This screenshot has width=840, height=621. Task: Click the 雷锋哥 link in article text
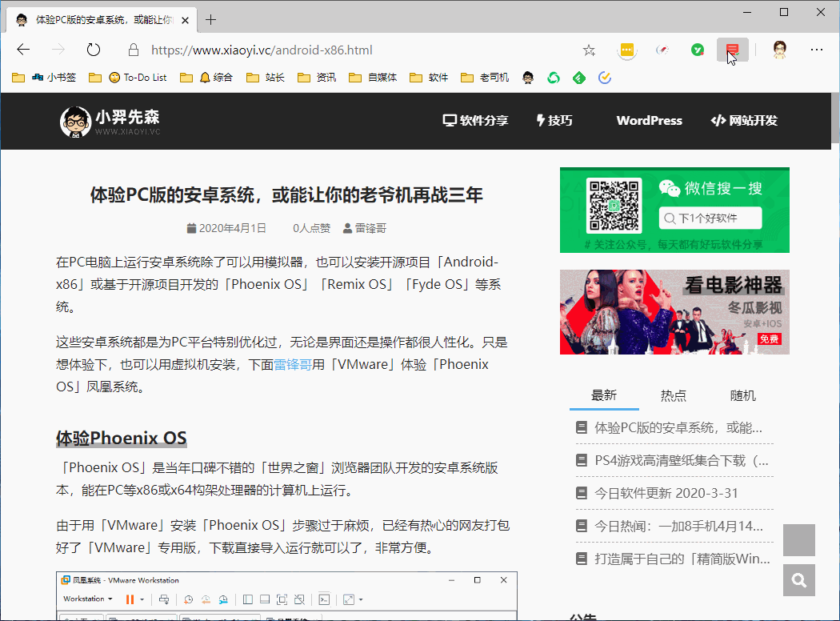pos(292,364)
